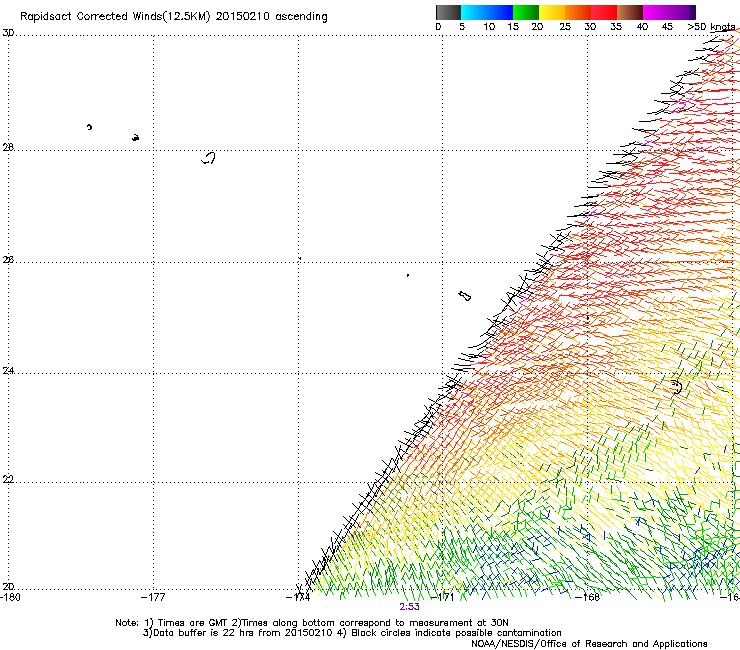The image size is (740, 650).
Task: Click the '10' label under the color bar
Action: point(489,27)
